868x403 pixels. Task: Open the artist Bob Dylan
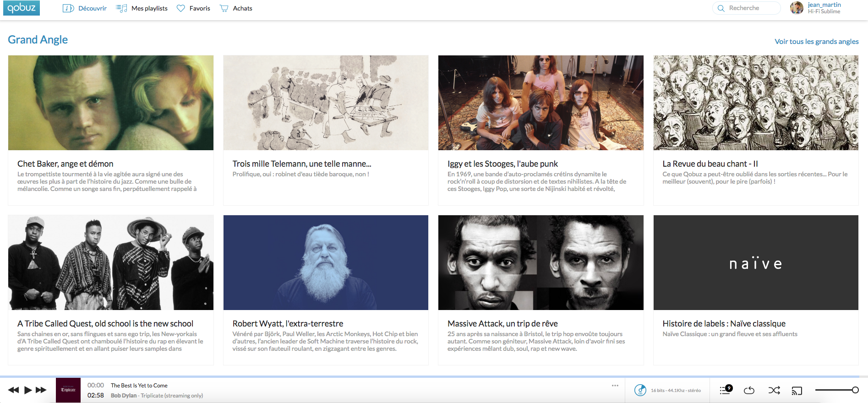[x=124, y=396]
